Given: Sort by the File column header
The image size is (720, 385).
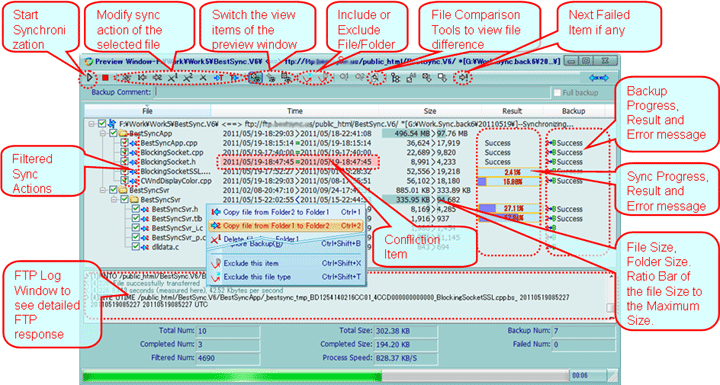Looking at the screenshot, I should pyautogui.click(x=147, y=111).
